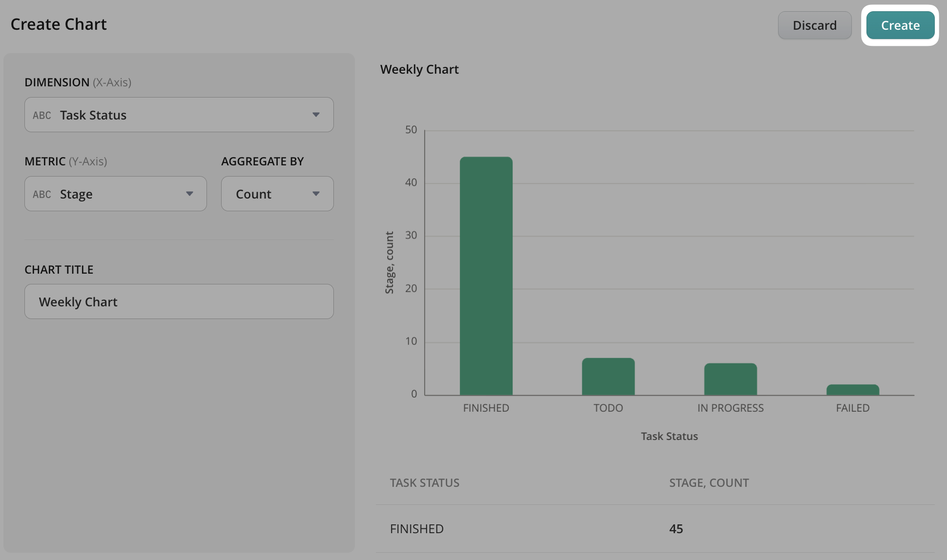
Task: Click the Count dropdown arrow icon
Action: click(x=316, y=194)
